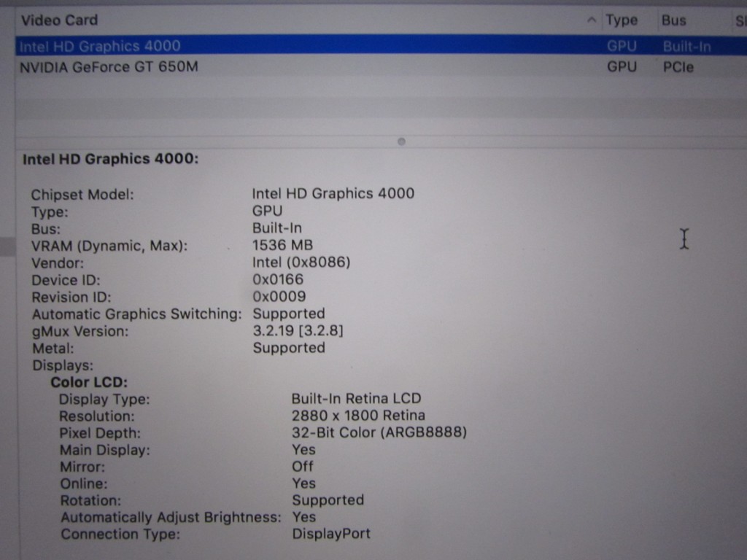This screenshot has width=747, height=560.
Task: Select the NVIDIA GeForce GT 650M name
Action: (109, 66)
